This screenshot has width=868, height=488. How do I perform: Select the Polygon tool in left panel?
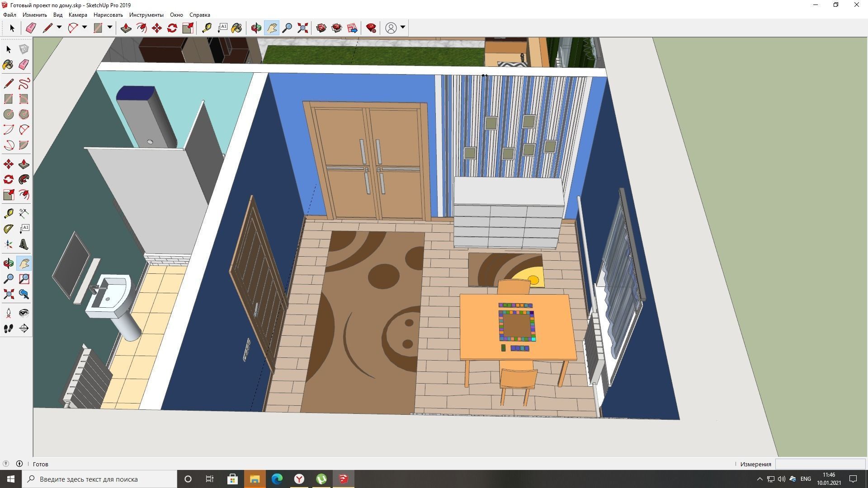[24, 114]
